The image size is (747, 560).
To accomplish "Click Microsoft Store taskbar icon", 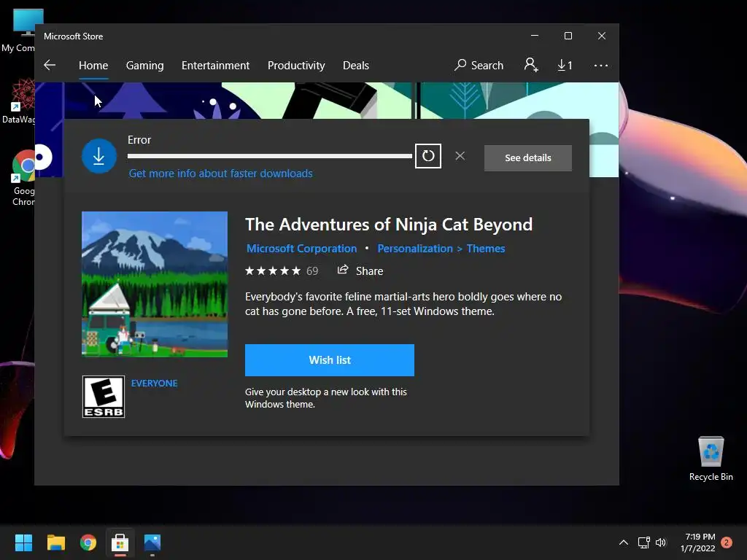I will (x=120, y=542).
